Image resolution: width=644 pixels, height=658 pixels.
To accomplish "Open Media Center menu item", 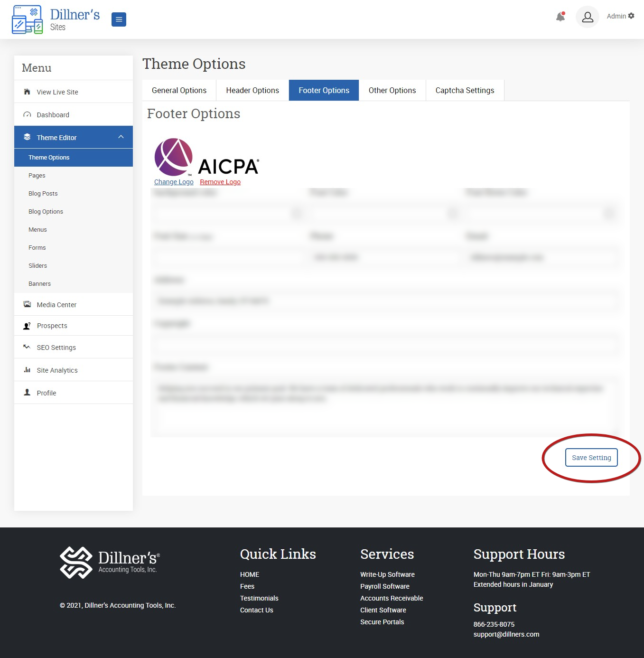I will (74, 304).
